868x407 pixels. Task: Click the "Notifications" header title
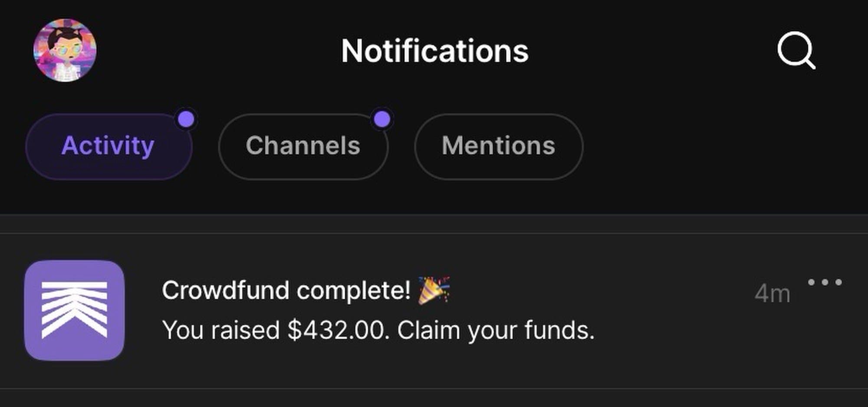pos(434,51)
